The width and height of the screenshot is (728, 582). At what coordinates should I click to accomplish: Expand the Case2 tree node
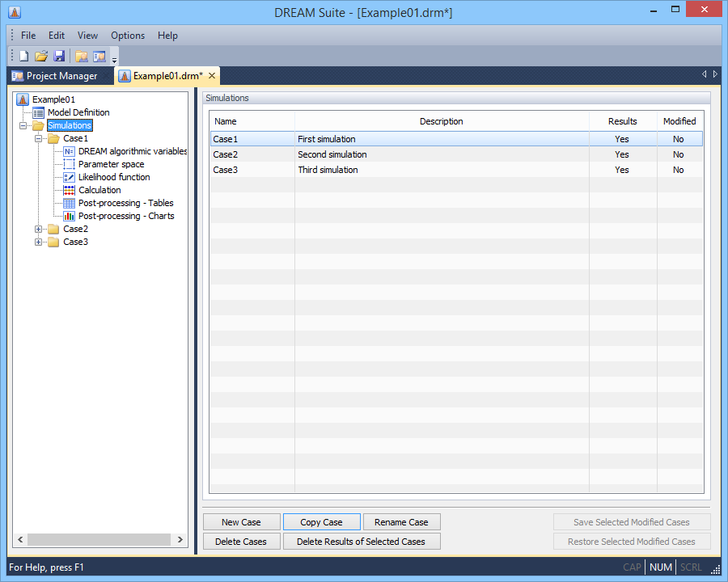pyautogui.click(x=38, y=230)
